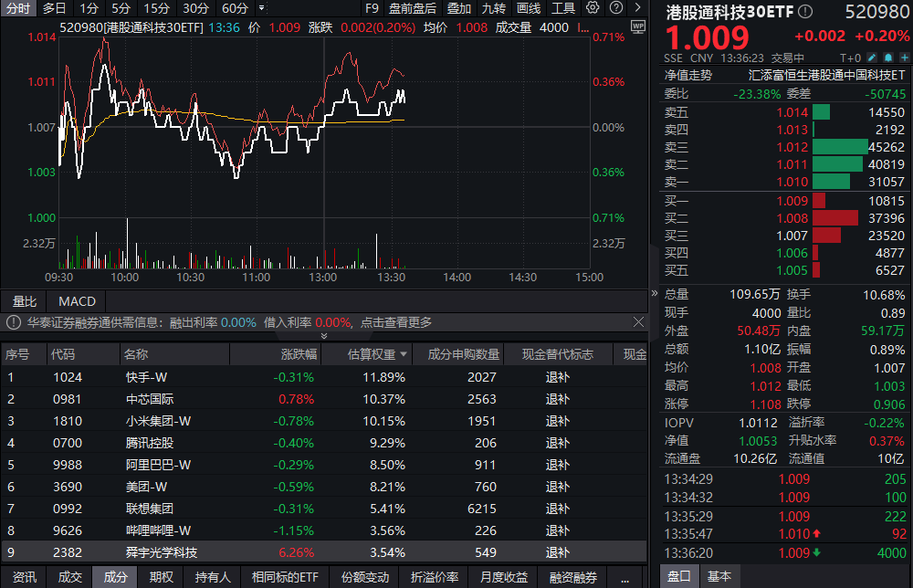913x588 pixels.
Task: Set a price alert via the bell icon
Action: (887, 57)
